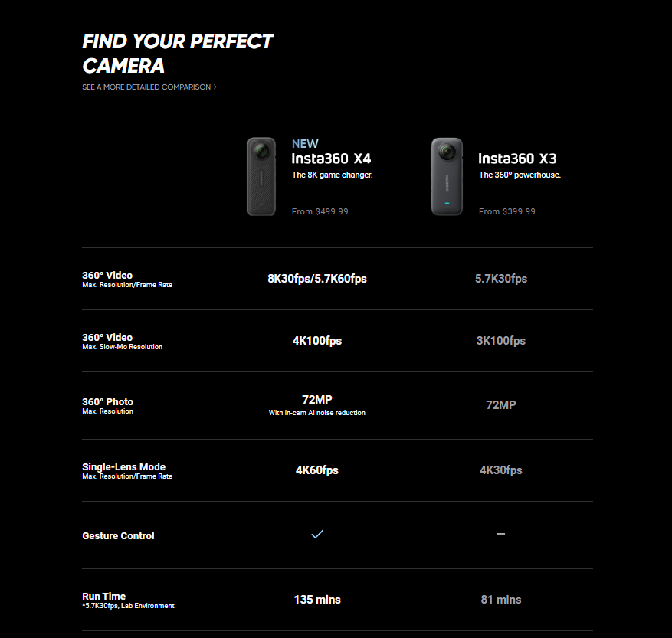This screenshot has width=672, height=638.
Task: Click the X3 price From $399.99
Action: pyautogui.click(x=507, y=211)
